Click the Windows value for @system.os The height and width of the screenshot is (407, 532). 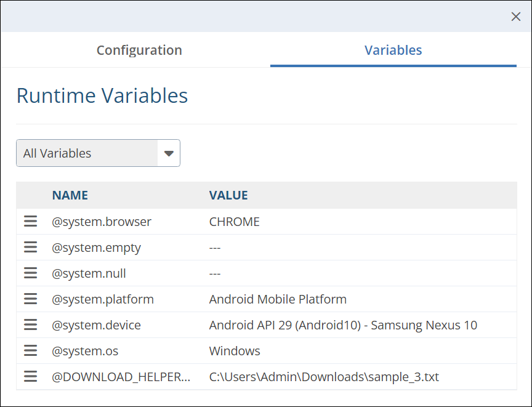[235, 351]
